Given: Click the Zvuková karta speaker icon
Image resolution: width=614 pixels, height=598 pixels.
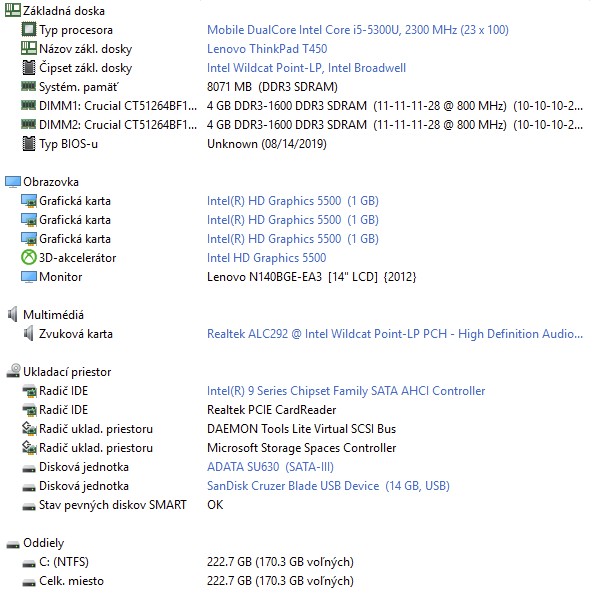Looking at the screenshot, I should (29, 333).
